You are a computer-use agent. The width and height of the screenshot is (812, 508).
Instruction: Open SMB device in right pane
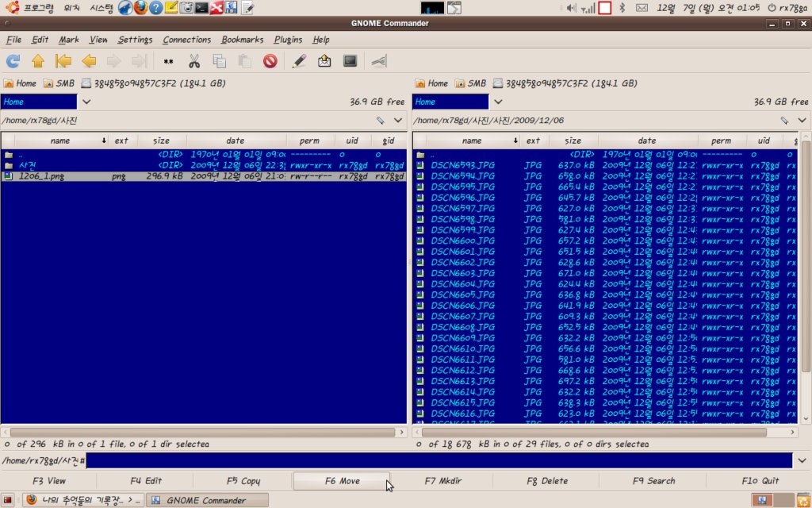[x=471, y=83]
